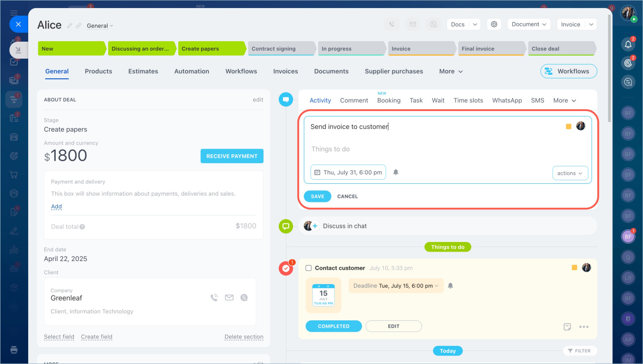Open the actions dropdown in the activity editor

[570, 173]
